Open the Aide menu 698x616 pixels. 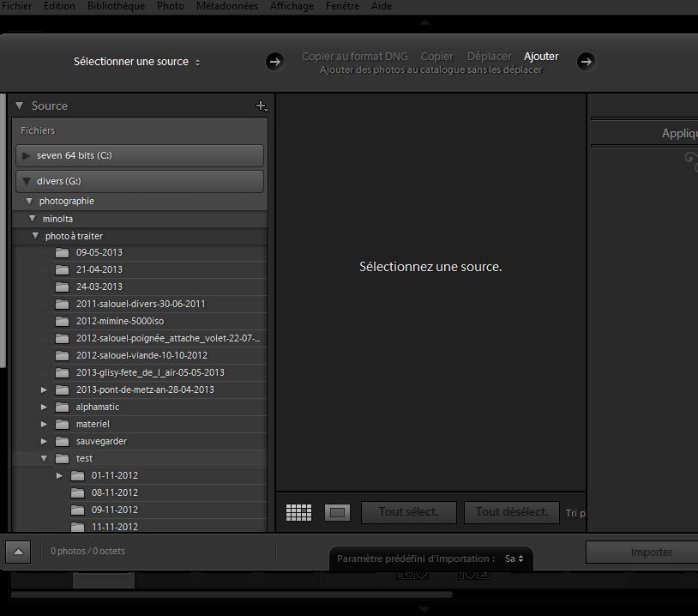click(x=382, y=6)
